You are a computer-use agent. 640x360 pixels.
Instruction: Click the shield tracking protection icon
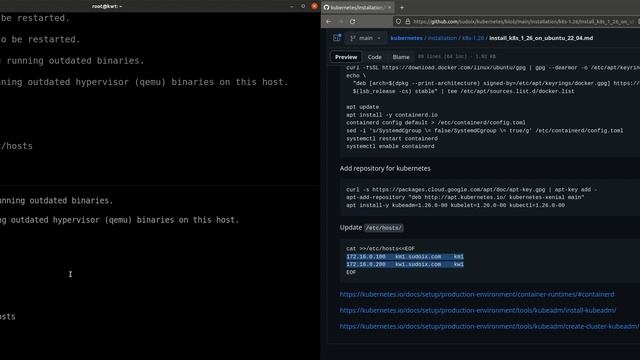point(398,22)
